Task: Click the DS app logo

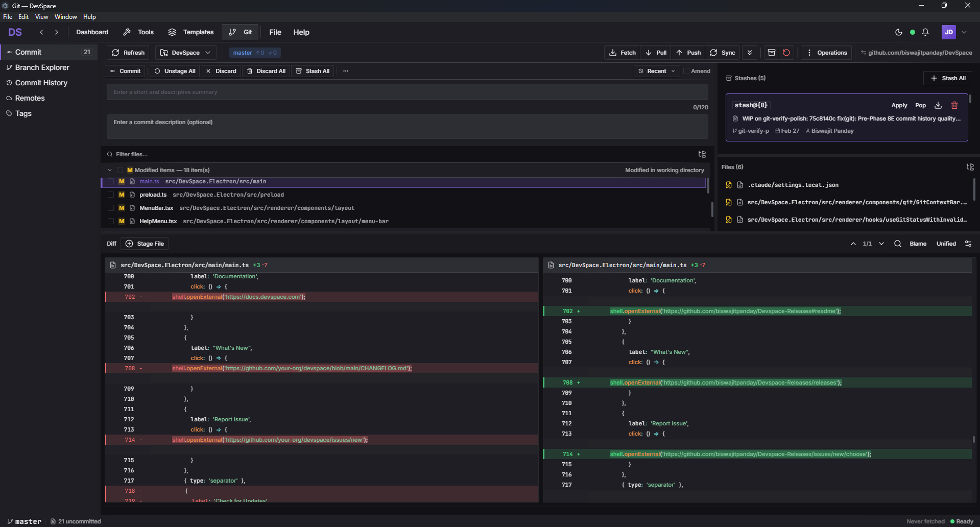Action: pyautogui.click(x=15, y=32)
